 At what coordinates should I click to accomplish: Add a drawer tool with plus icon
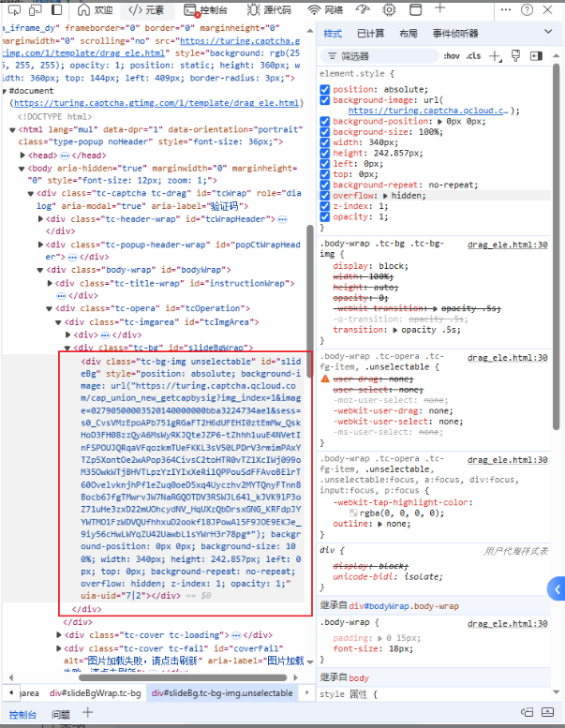pos(87,713)
